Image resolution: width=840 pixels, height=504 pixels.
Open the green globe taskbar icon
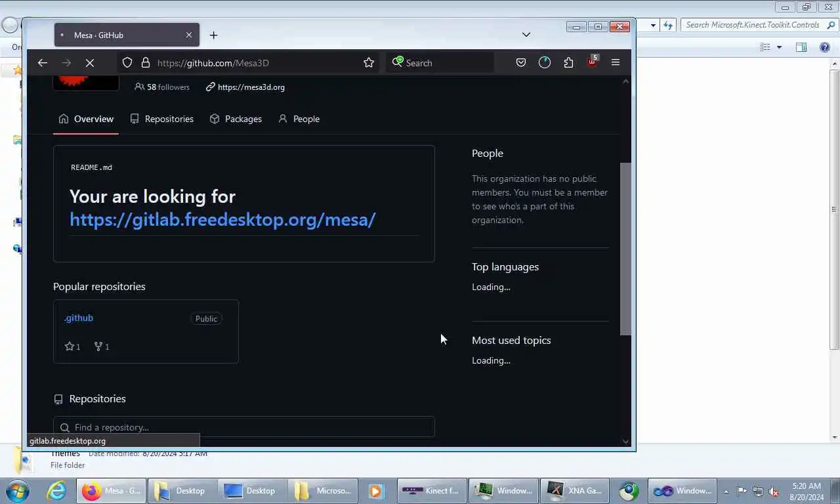click(x=629, y=491)
